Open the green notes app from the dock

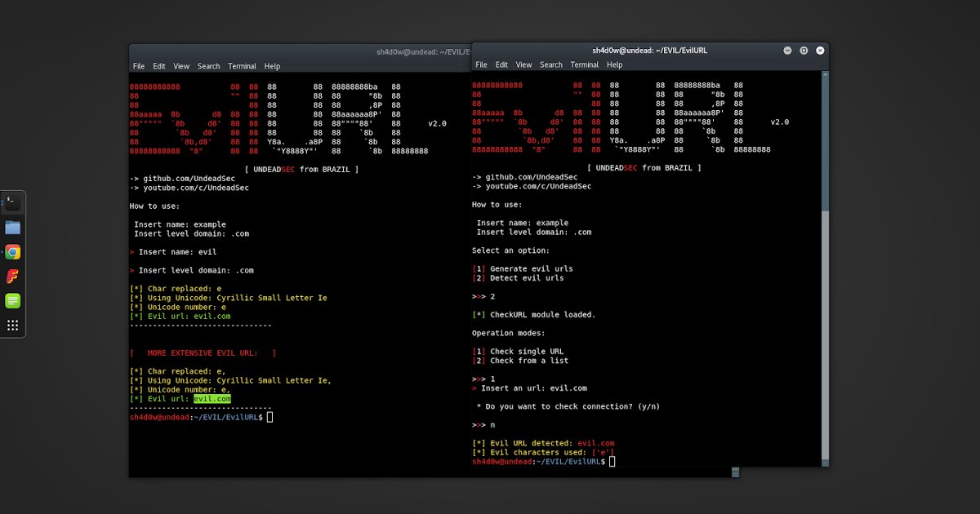tap(11, 301)
